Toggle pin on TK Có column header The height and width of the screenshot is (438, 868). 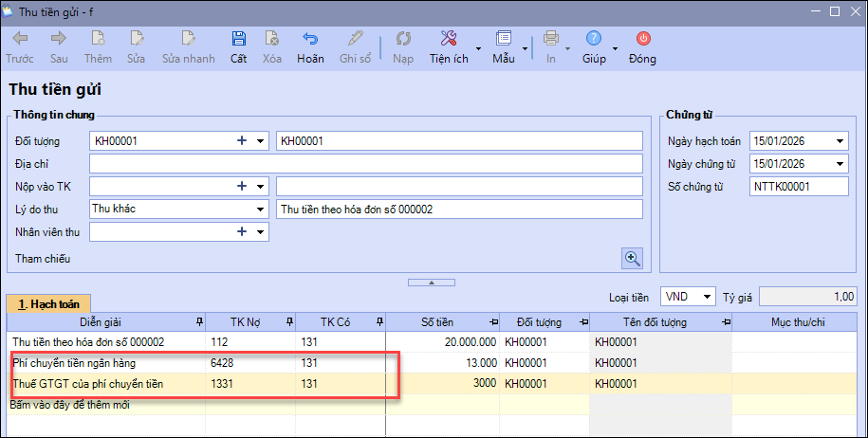point(379,319)
